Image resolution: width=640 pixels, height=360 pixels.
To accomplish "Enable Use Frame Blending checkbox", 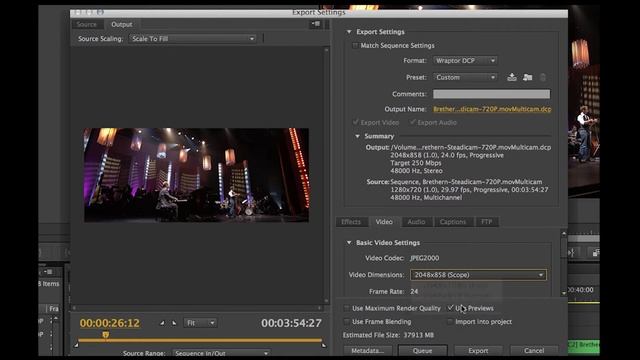I will tap(347, 322).
